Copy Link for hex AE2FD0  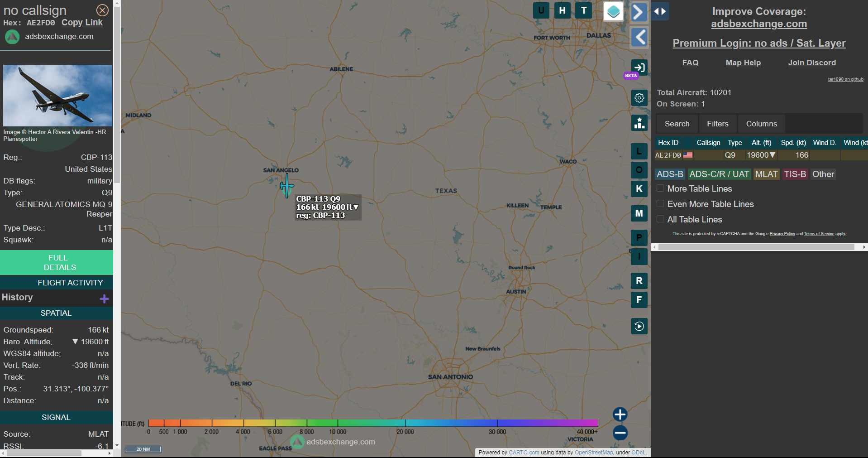point(82,23)
